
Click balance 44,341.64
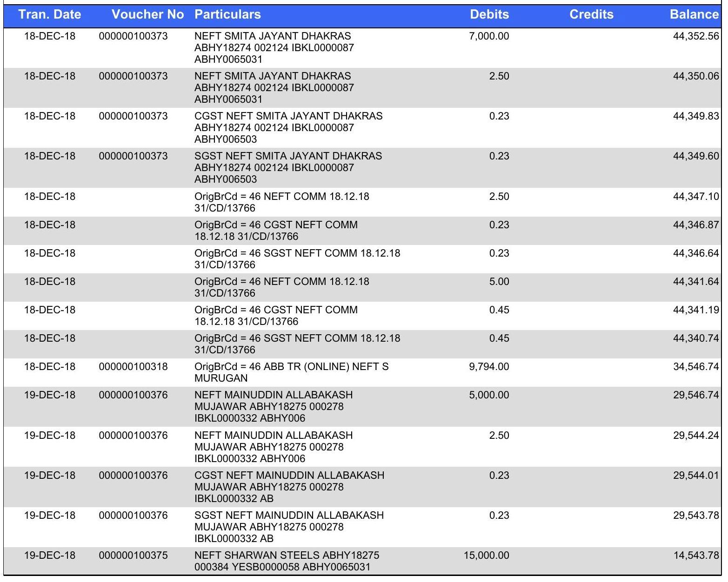click(x=696, y=282)
